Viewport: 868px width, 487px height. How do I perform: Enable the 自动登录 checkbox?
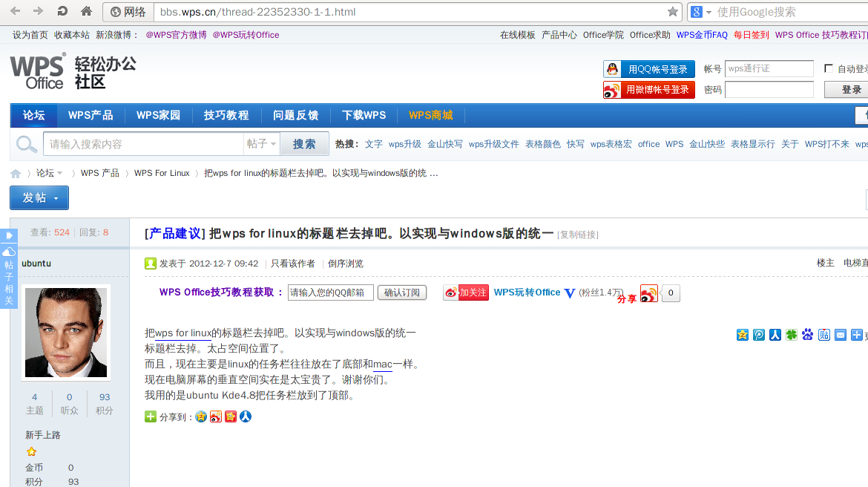(829, 69)
